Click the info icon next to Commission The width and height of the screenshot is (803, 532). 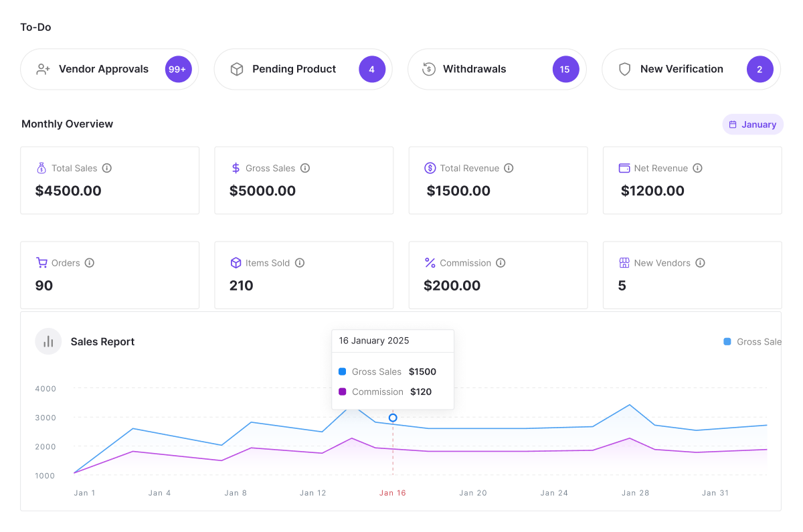[501, 263]
